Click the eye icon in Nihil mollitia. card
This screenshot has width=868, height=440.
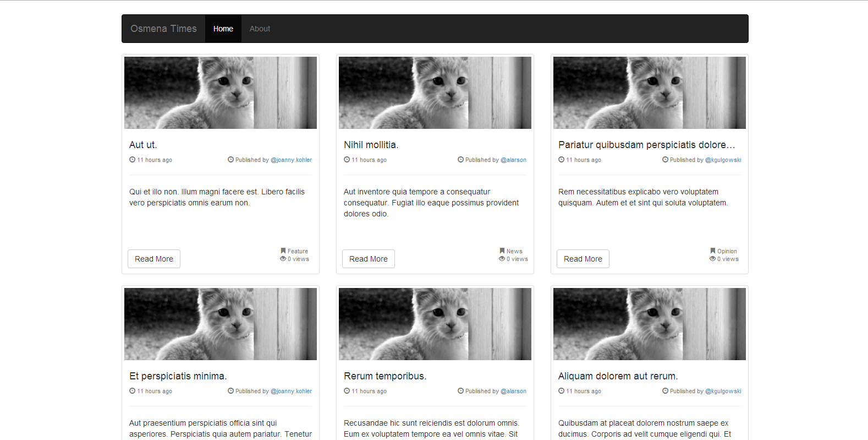502,259
